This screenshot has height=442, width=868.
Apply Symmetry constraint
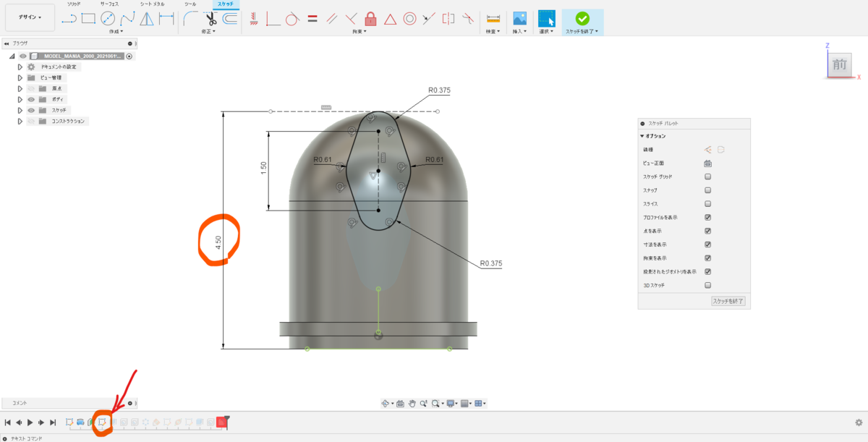pyautogui.click(x=449, y=19)
